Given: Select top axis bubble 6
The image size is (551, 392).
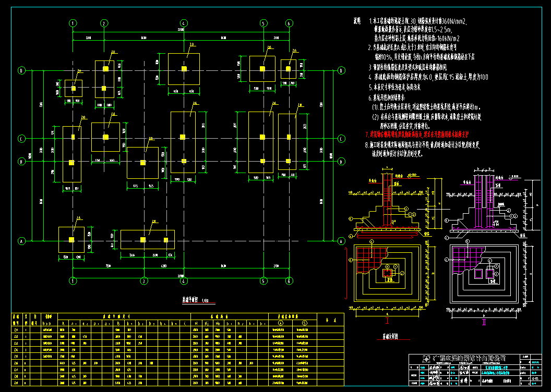Looking at the screenshot, I should click(289, 23).
